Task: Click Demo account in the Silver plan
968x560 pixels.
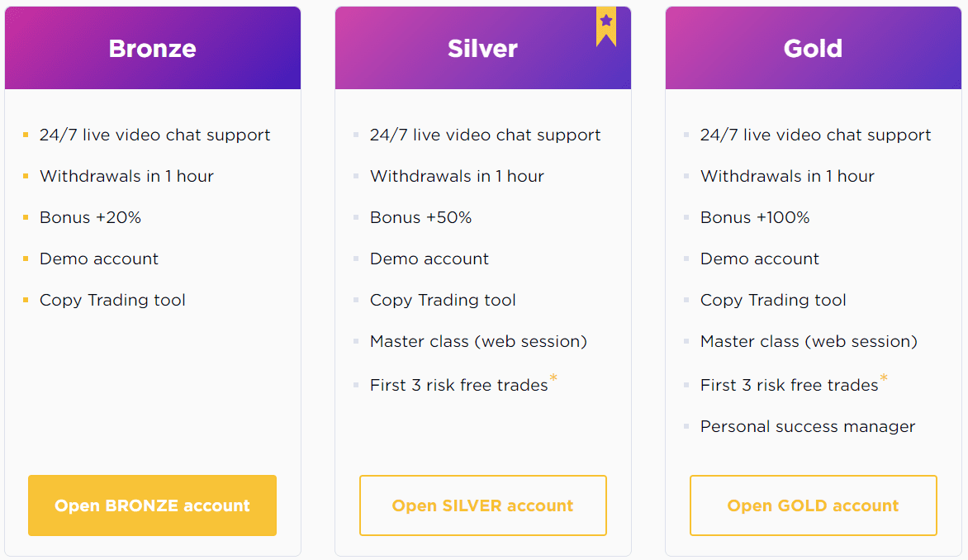Action: (429, 259)
